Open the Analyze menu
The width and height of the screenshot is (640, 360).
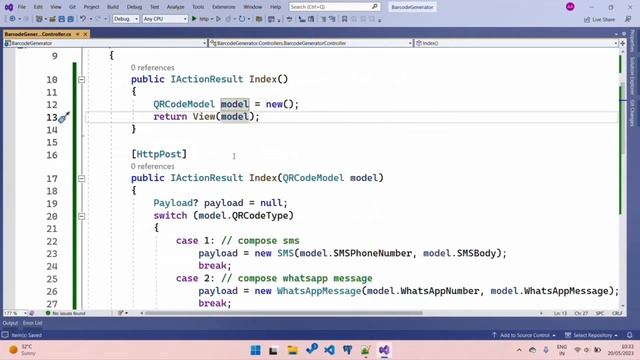[x=176, y=7]
